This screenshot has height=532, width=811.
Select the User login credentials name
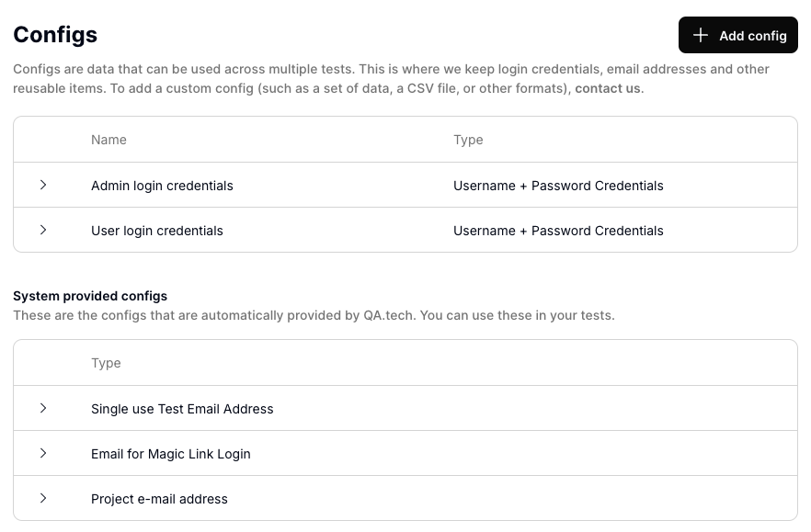coord(157,231)
